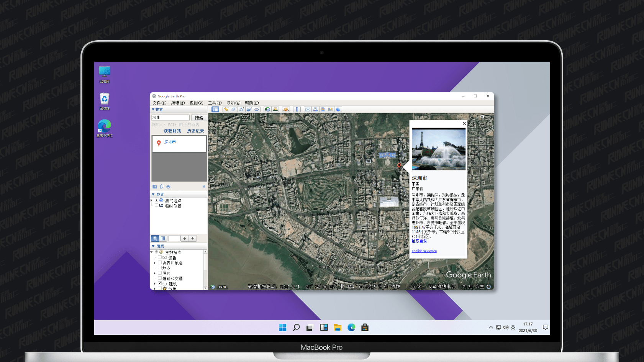Click the email envelope toolbar icon
644x362 pixels.
tap(308, 110)
